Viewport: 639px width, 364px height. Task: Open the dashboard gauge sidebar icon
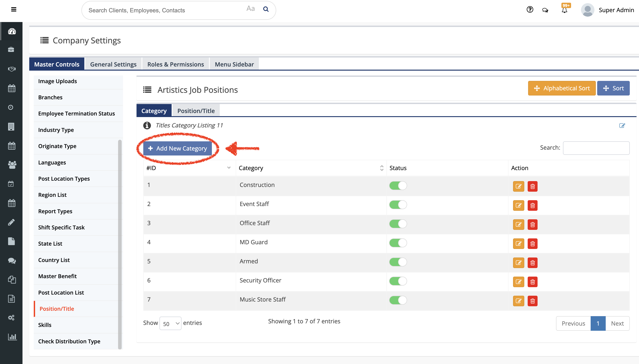[x=12, y=31]
